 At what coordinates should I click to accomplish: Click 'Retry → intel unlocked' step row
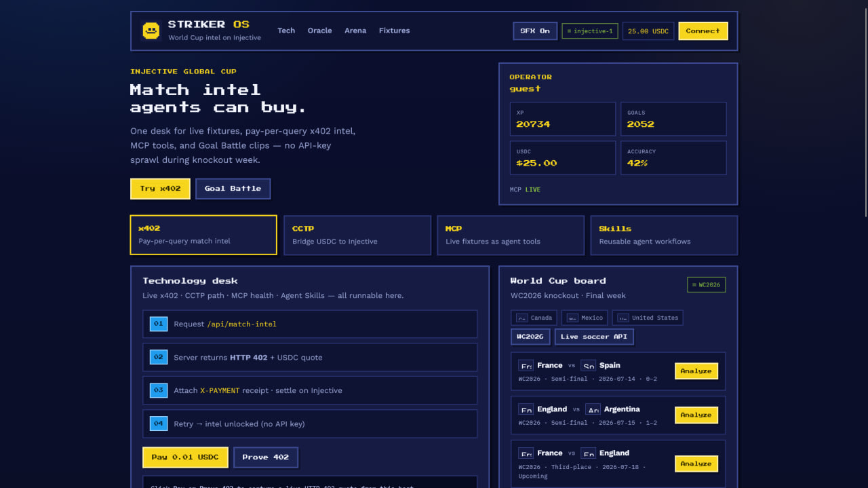pyautogui.click(x=310, y=424)
